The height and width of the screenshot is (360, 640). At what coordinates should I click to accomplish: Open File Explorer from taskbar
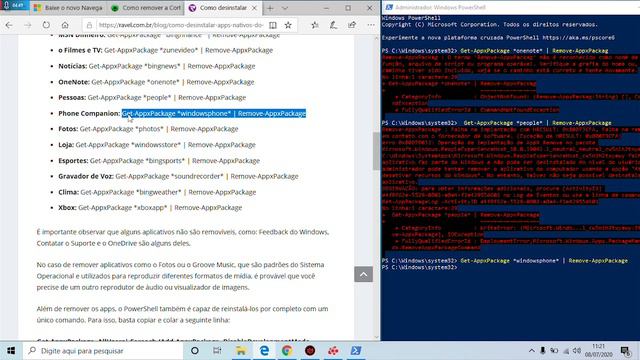point(241,351)
